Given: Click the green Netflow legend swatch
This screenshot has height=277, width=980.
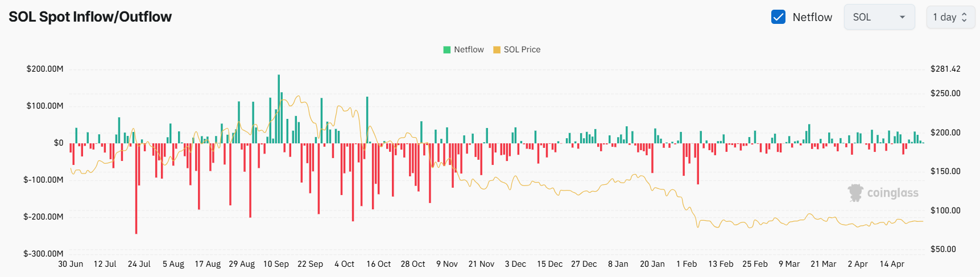Looking at the screenshot, I should click(x=447, y=49).
